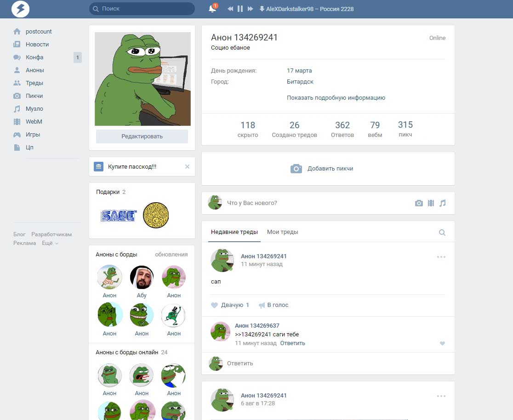Click the 26 Создано тредов counter
Screen dimensions: 513x420
[x=295, y=129]
